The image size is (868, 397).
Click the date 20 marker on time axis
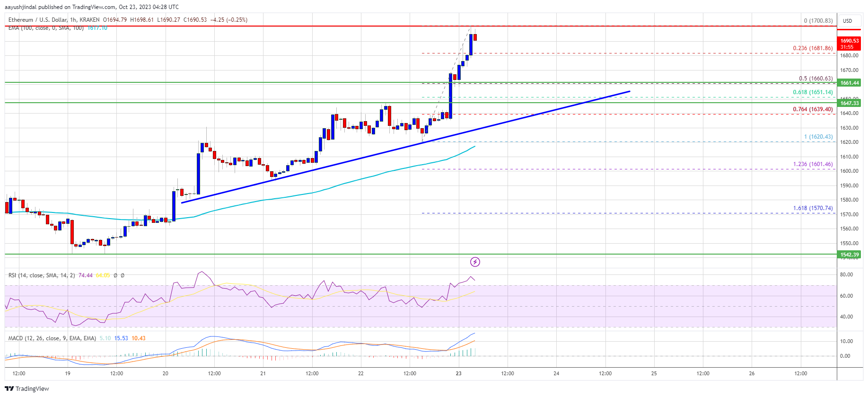pyautogui.click(x=165, y=373)
